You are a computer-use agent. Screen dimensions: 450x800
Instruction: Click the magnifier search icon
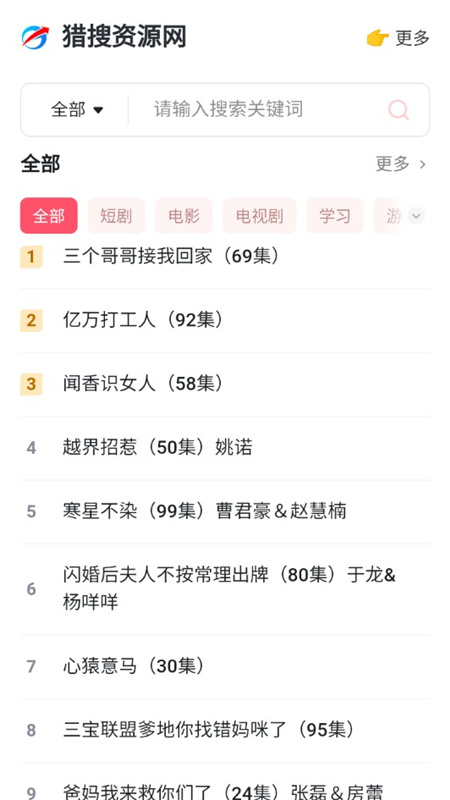click(398, 110)
